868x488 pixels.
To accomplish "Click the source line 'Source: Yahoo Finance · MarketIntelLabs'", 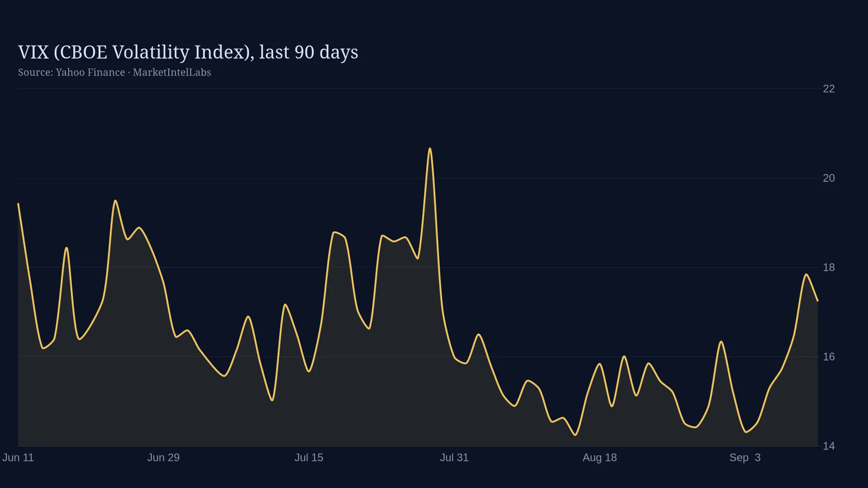I will coord(114,72).
